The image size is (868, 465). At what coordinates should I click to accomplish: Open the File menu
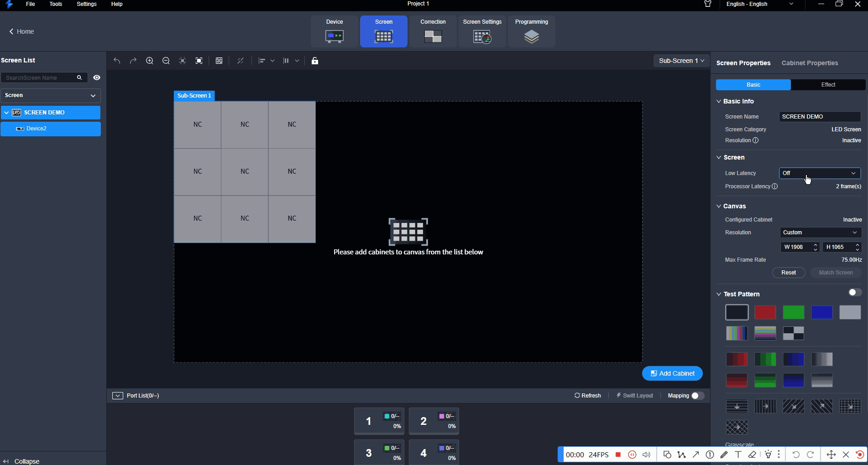30,4
